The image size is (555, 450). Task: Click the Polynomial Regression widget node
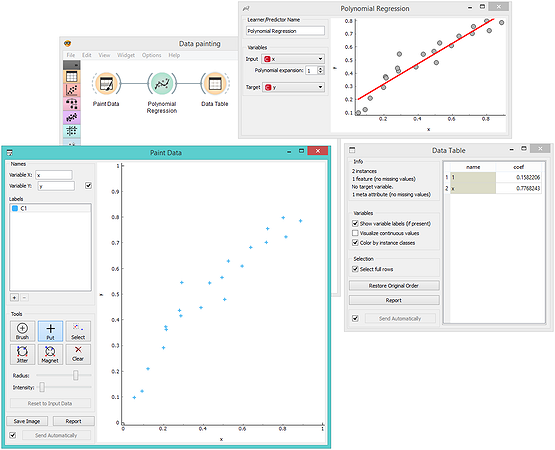coord(162,84)
